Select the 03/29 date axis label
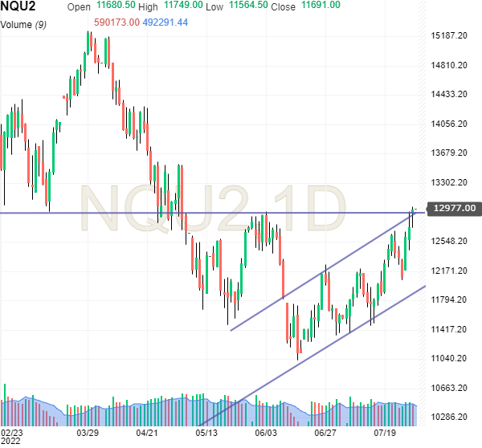 88,432
